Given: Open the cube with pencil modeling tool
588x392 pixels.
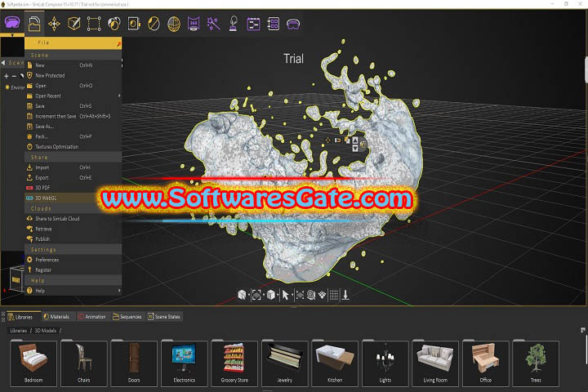Looking at the screenshot, I should 73,24.
